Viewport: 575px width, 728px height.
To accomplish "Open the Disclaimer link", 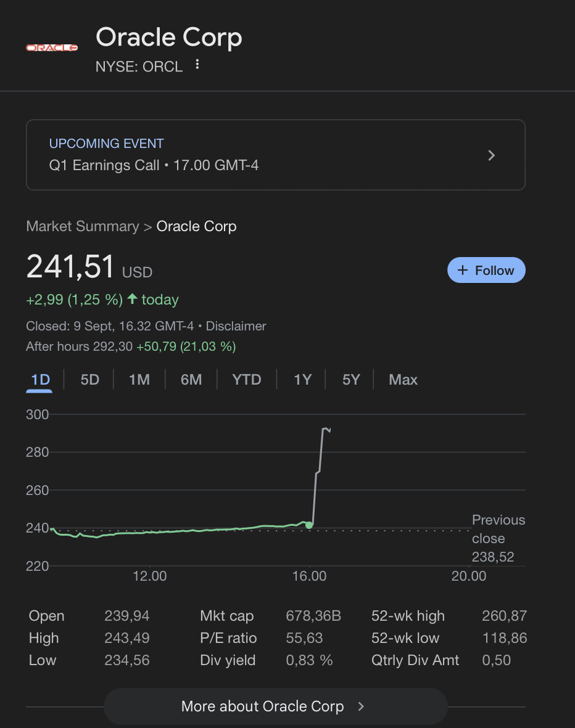I will pos(236,326).
